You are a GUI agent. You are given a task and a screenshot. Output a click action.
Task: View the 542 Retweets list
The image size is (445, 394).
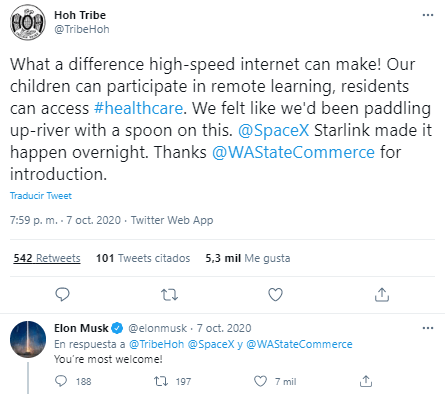(x=47, y=258)
